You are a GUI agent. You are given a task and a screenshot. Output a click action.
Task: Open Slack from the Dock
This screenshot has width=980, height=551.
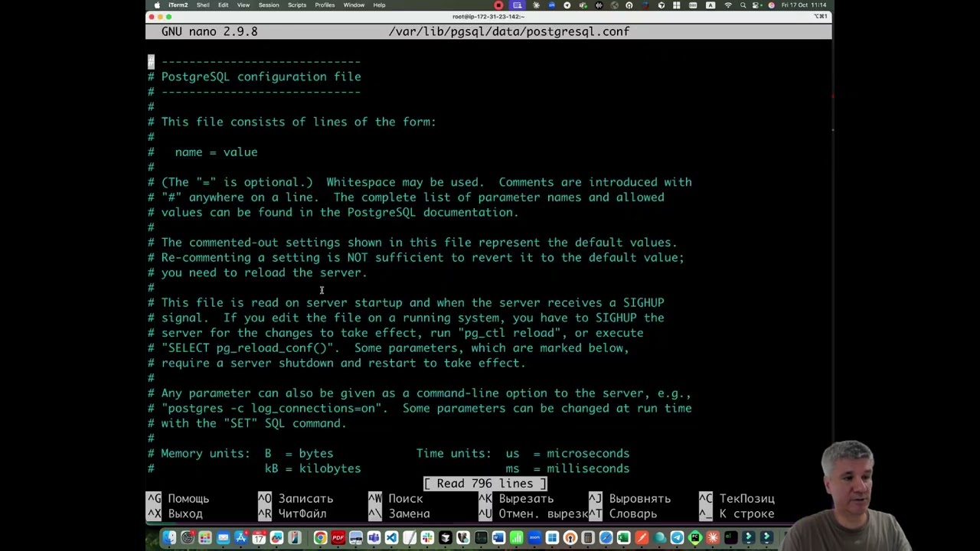pyautogui.click(x=427, y=537)
